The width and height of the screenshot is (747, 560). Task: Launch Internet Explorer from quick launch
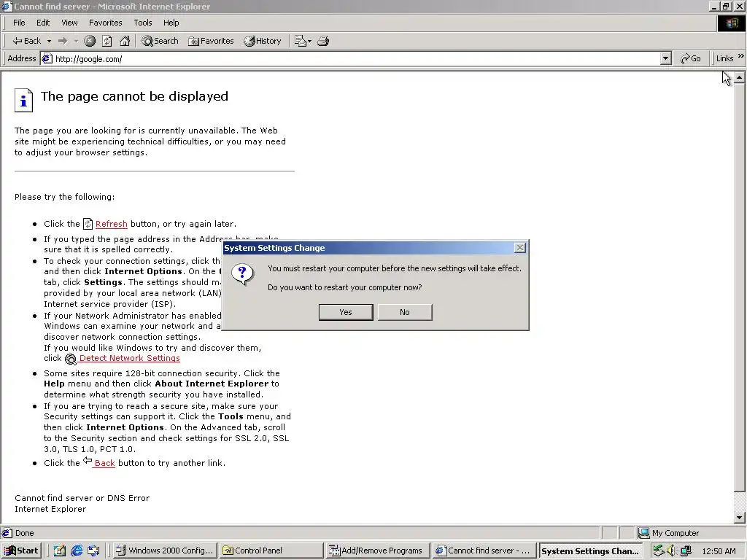click(76, 551)
